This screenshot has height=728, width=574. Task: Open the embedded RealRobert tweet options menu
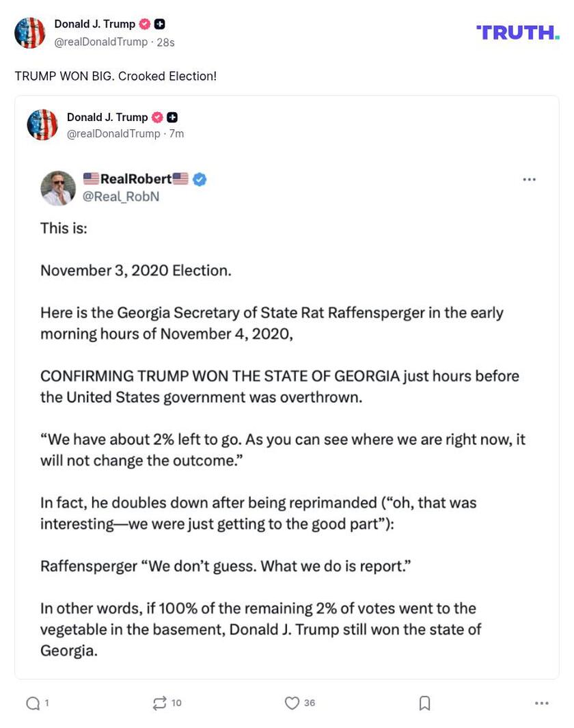point(529,180)
